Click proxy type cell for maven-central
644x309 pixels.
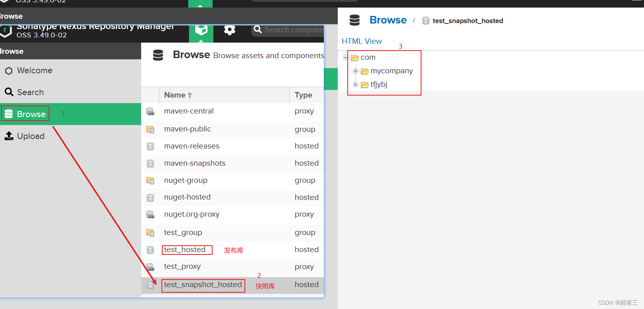(x=304, y=111)
